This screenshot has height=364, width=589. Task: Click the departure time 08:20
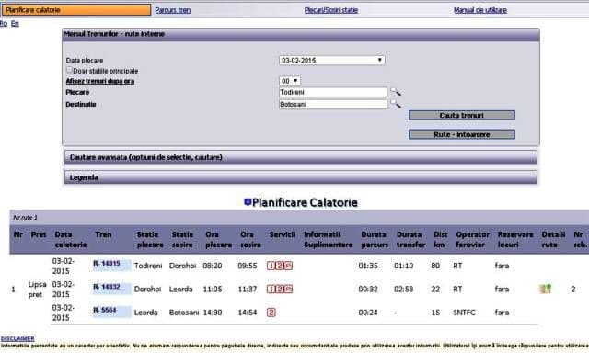click(213, 266)
